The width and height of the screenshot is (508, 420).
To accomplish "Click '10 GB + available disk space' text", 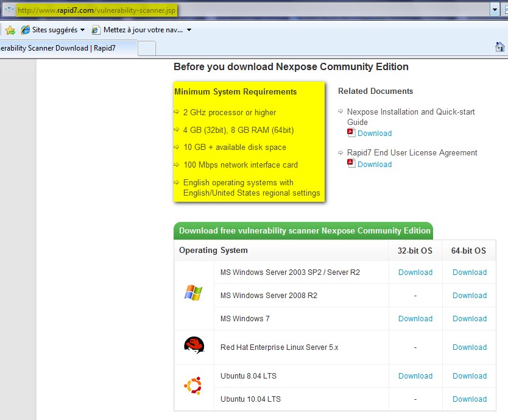I will tap(235, 148).
